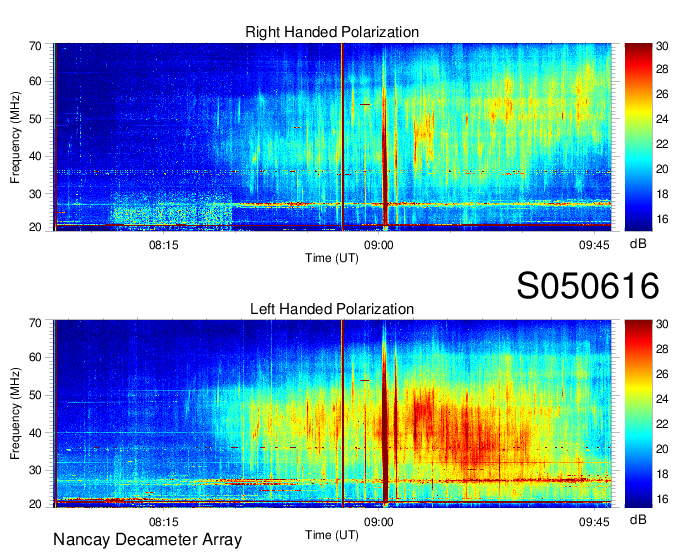Click the 40 MHz tick on Right Handed plot
The height and width of the screenshot is (552, 680).
(x=35, y=156)
